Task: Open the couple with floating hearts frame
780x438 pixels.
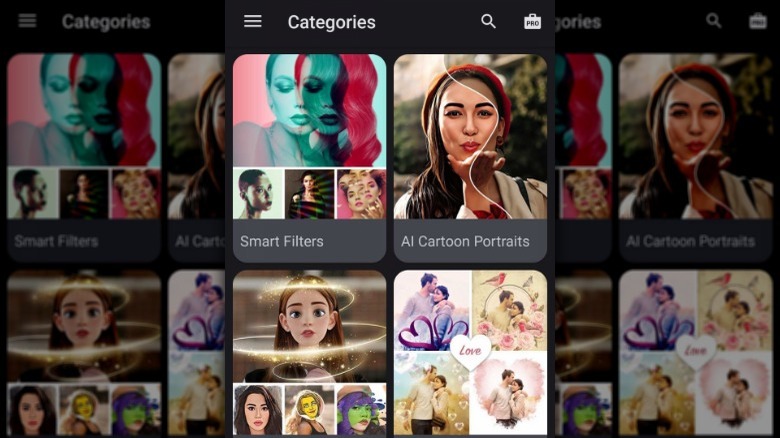Action: (x=432, y=393)
